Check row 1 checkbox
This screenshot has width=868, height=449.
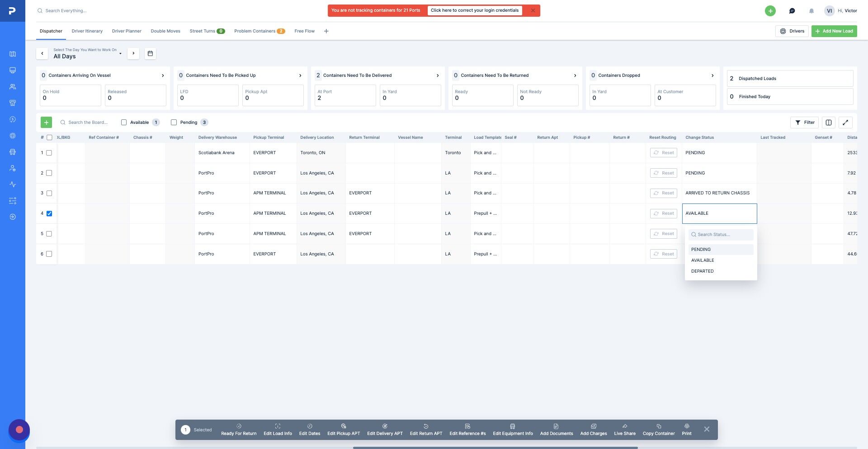coord(49,153)
